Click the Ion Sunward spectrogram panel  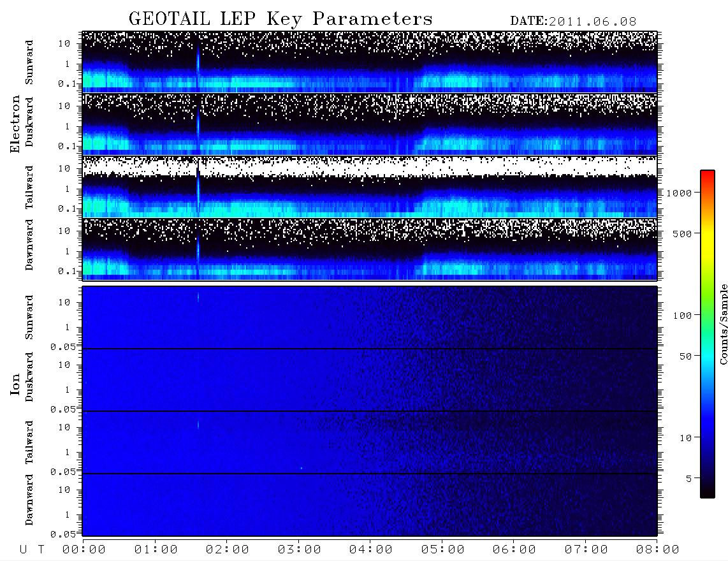[370, 317]
